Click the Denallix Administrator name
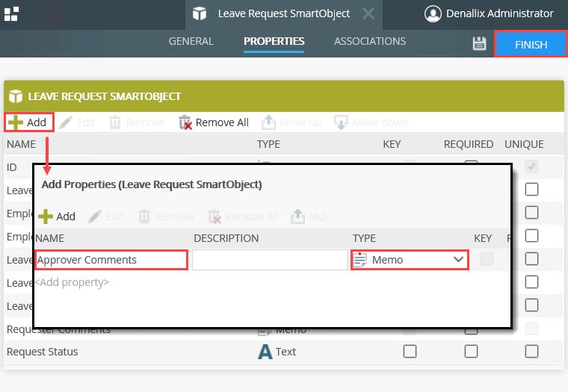 click(499, 13)
